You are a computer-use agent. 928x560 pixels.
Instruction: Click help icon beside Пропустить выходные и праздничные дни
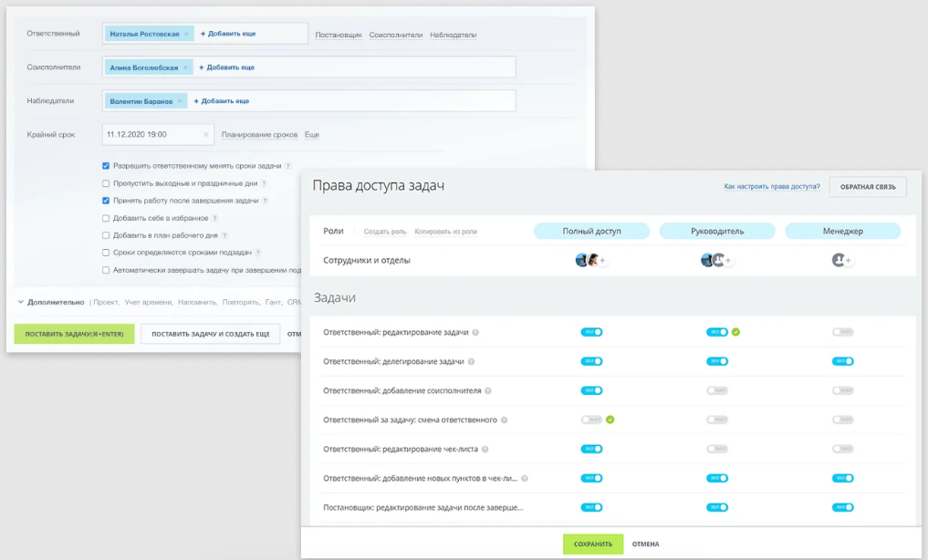265,183
